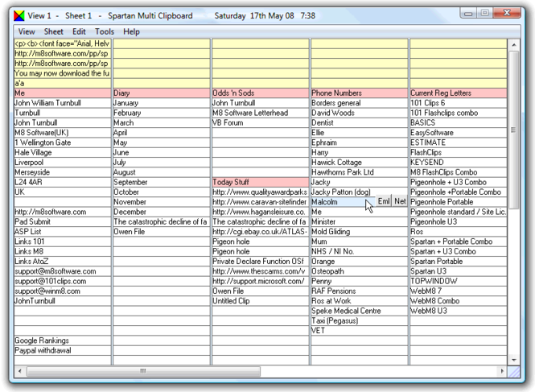Click the 'Paypal withdrawal' clip
Screen dimensions: 535x392
click(63, 350)
